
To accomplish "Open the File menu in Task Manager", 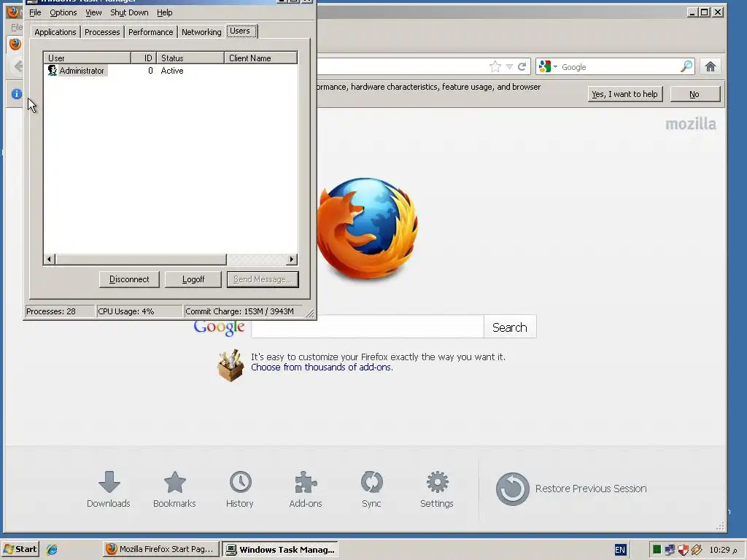I will (x=35, y=12).
